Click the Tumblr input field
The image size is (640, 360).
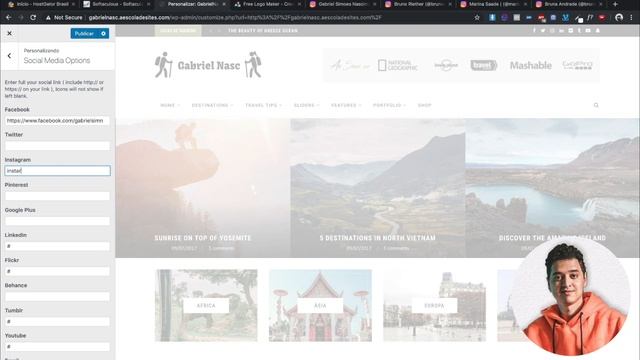point(57,322)
